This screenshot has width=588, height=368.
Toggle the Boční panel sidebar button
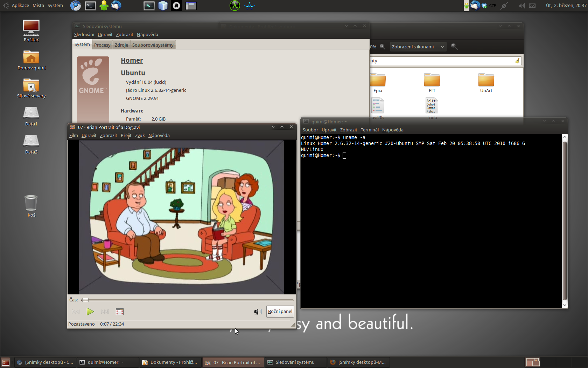(280, 312)
